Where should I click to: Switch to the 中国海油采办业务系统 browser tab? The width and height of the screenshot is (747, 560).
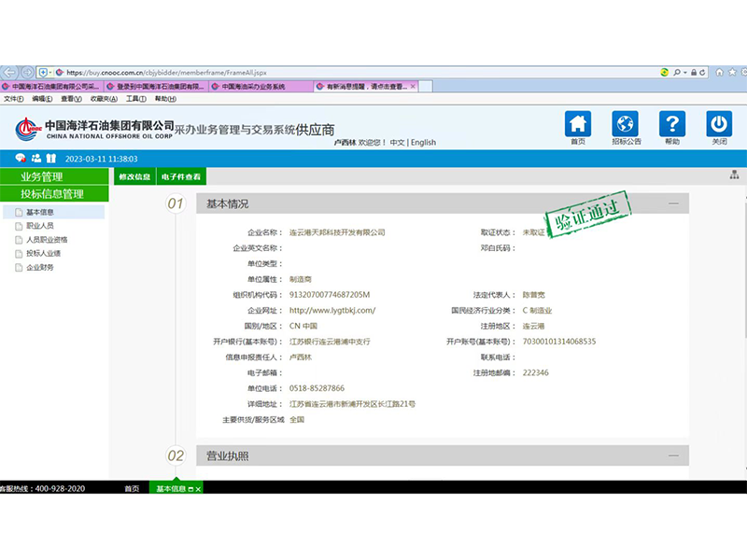[252, 87]
